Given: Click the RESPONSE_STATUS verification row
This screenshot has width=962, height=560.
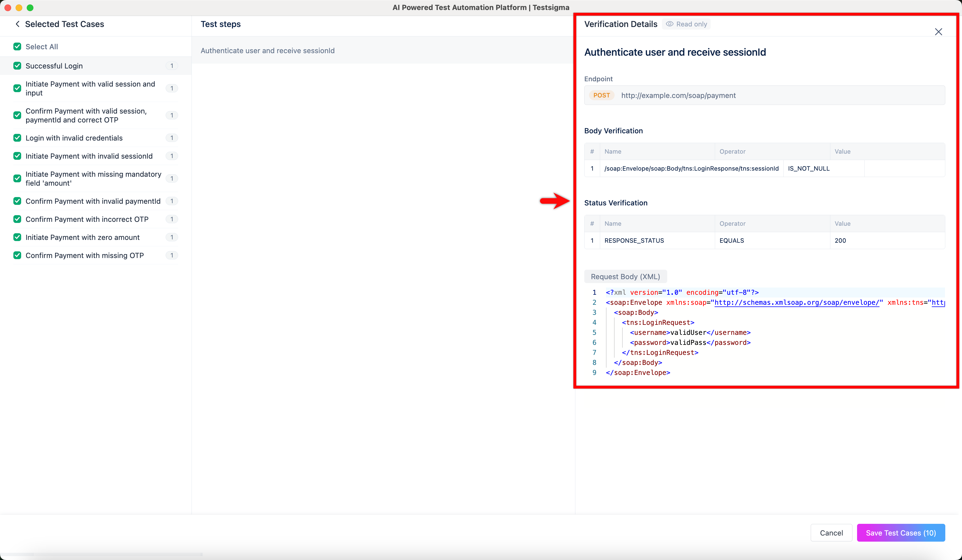Looking at the screenshot, I should 725,240.
